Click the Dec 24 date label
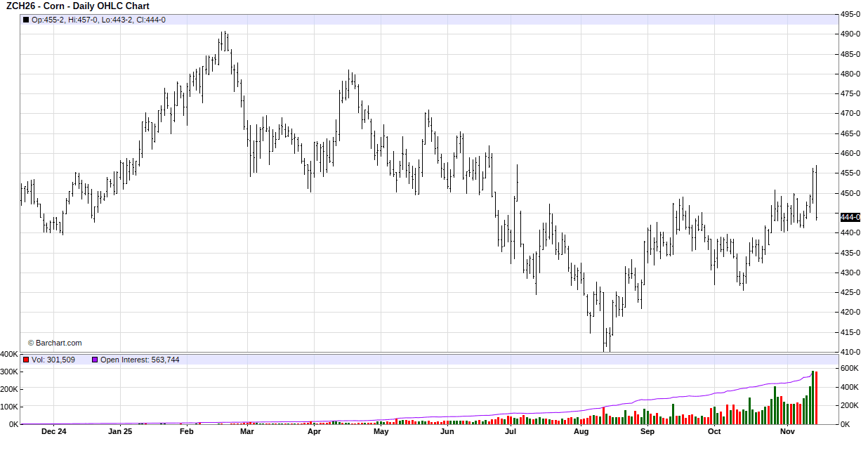 point(53,431)
